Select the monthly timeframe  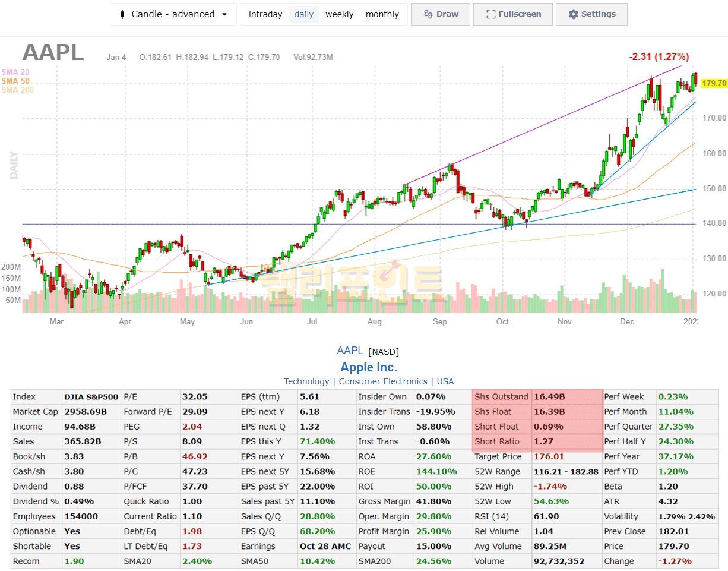pos(382,14)
